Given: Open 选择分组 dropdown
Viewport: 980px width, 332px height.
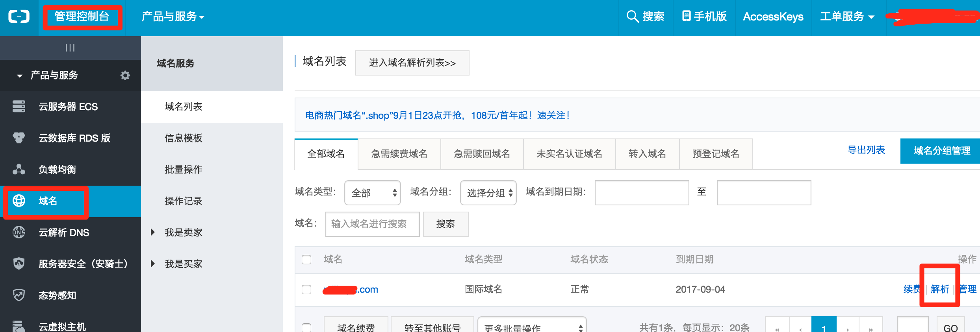Looking at the screenshot, I should pos(488,193).
